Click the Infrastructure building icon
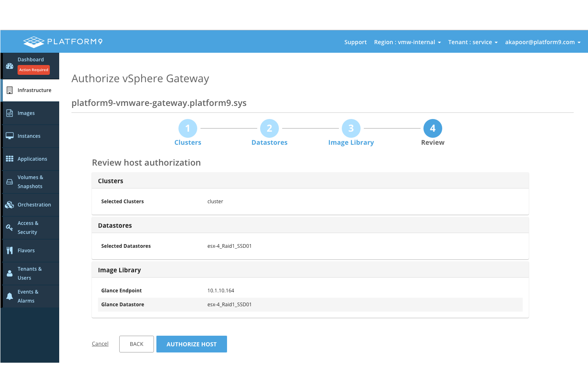588x368 pixels. pos(10,90)
